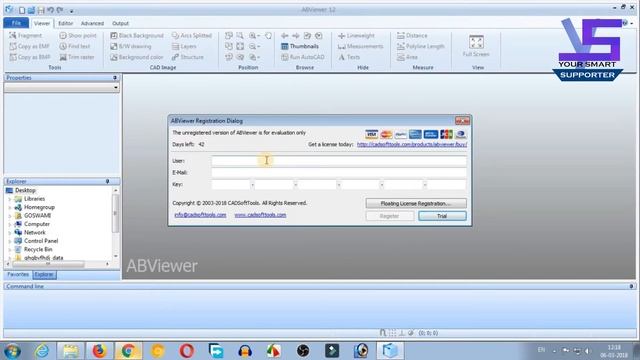Toggle Texts visibility
The width and height of the screenshot is (640, 360).
(349, 57)
